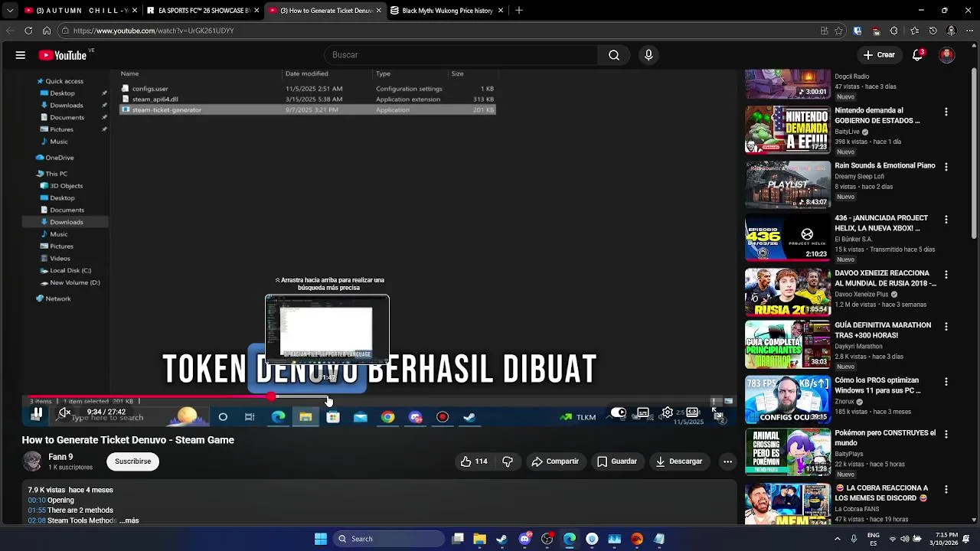Open browser settings and more menu
This screenshot has height=551, width=980.
(x=969, y=31)
